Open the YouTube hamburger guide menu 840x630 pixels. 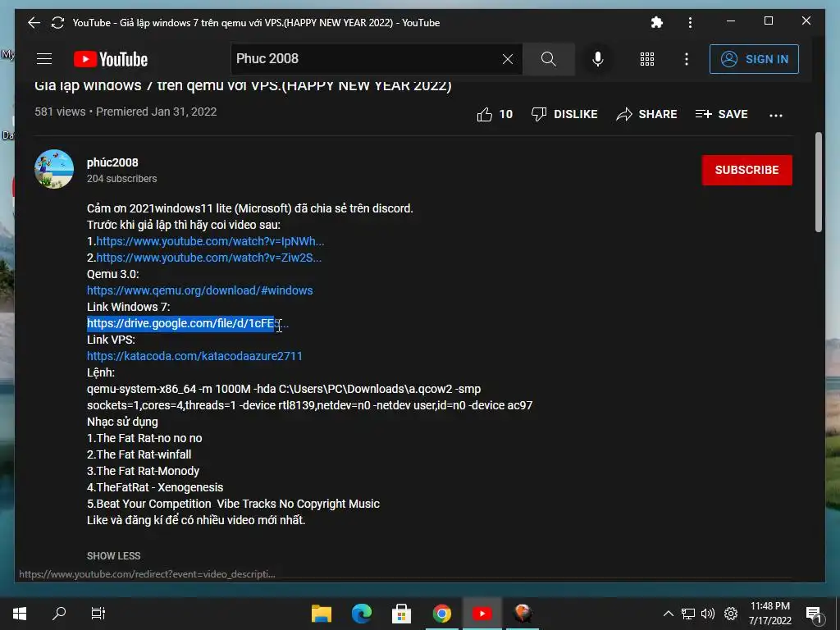tap(44, 59)
